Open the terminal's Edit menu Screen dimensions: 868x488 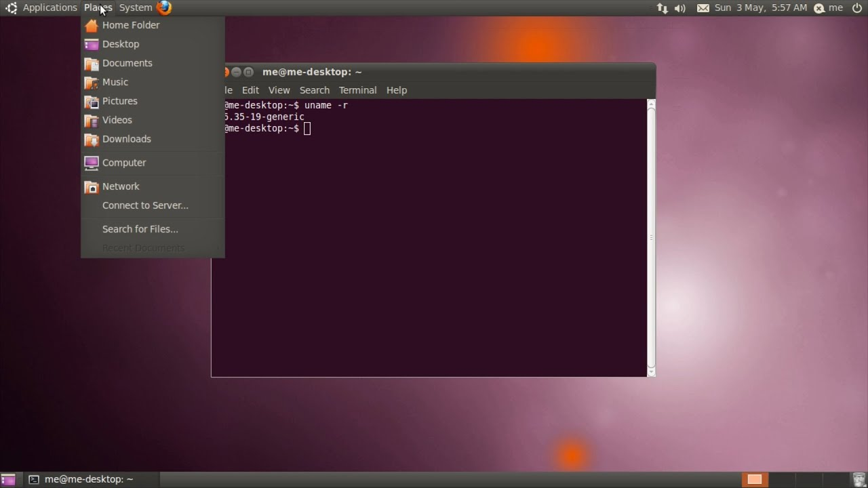(250, 90)
